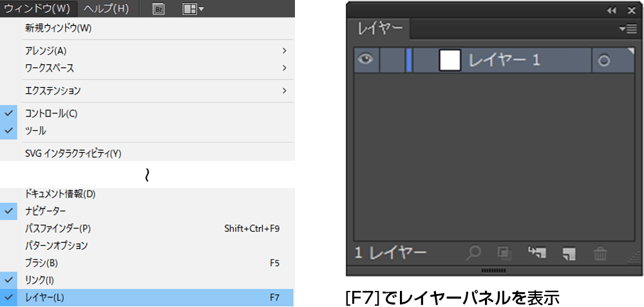Image resolution: width=644 pixels, height=307 pixels.
Task: Expand the エクステンション submenu
Action: pos(147,91)
